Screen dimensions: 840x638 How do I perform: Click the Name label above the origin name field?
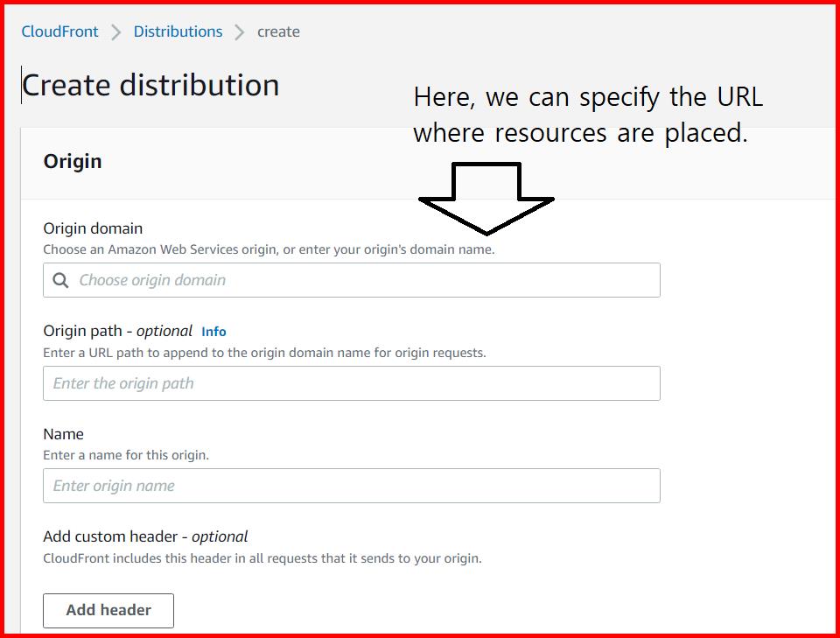64,433
